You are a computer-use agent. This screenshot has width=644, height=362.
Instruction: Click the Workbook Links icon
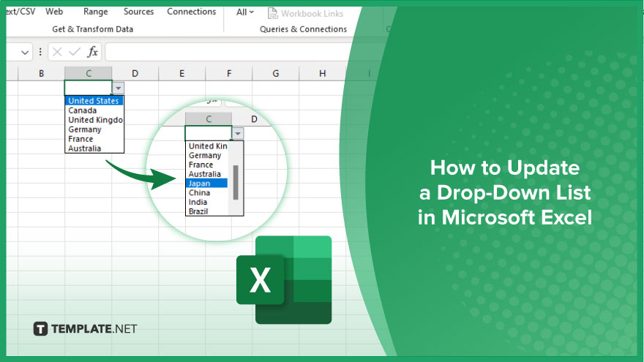(272, 13)
